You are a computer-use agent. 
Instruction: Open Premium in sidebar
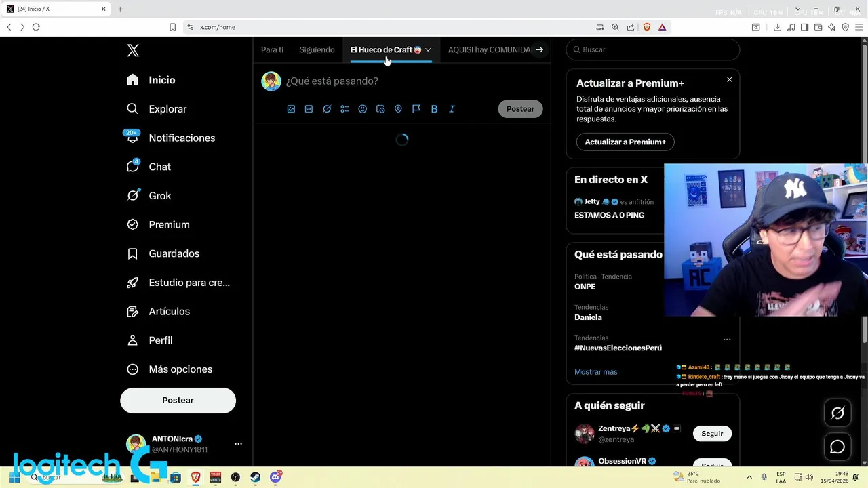[x=158, y=224]
